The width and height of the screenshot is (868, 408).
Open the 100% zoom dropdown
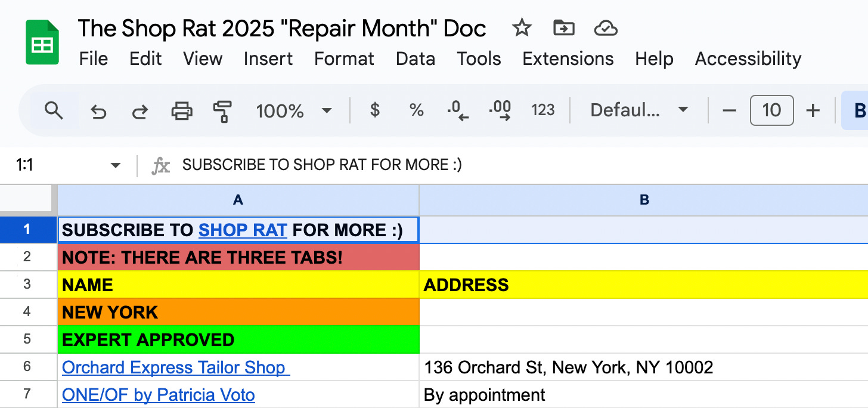pyautogui.click(x=293, y=111)
